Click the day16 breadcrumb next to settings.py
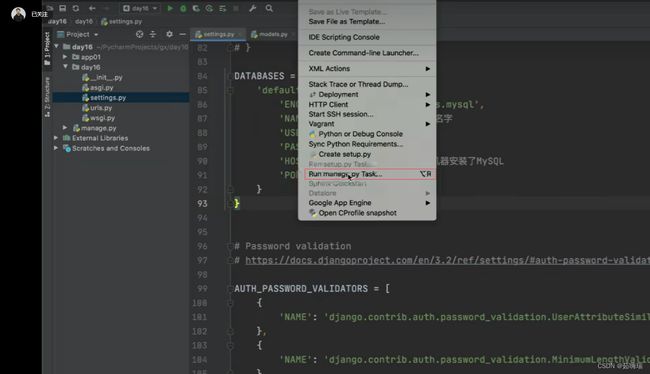 pos(84,21)
